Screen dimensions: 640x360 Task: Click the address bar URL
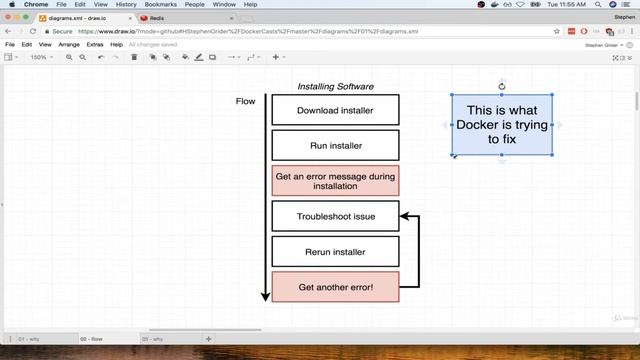coord(248,31)
